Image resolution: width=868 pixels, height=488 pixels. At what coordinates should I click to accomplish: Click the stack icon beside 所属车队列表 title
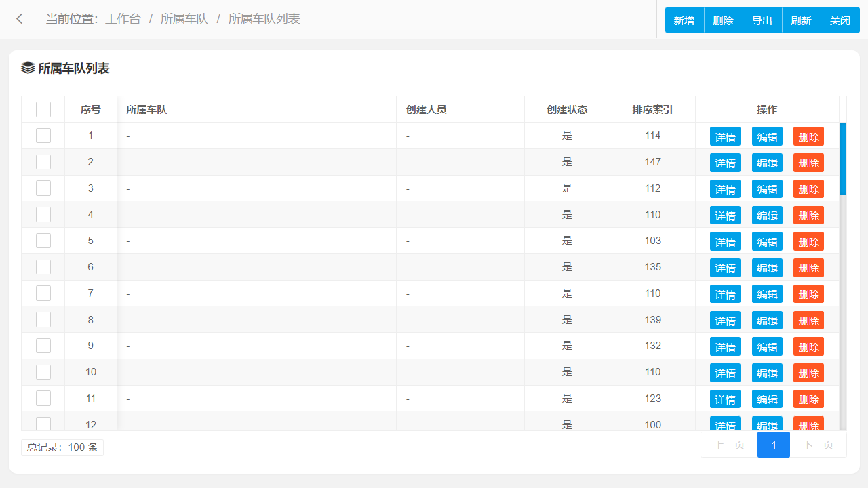28,68
